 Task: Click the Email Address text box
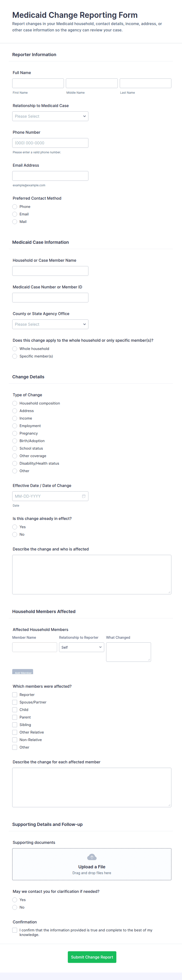tap(50, 176)
